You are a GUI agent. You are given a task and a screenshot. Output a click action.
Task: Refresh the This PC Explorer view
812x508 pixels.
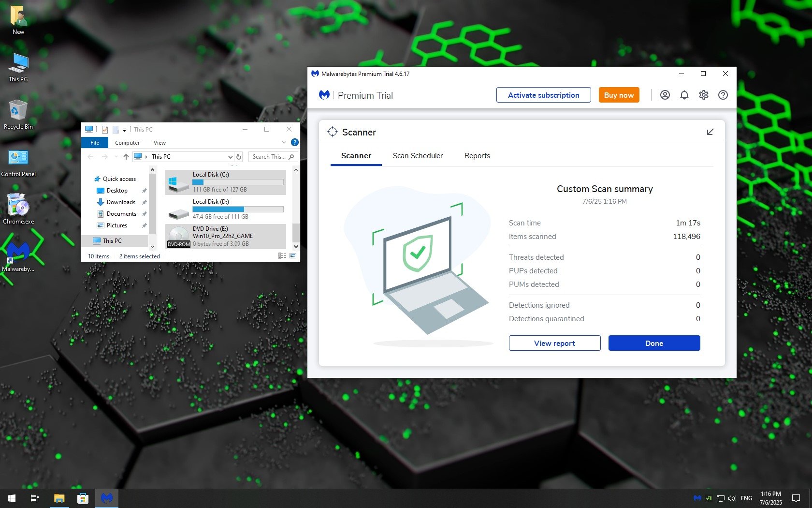[239, 157]
